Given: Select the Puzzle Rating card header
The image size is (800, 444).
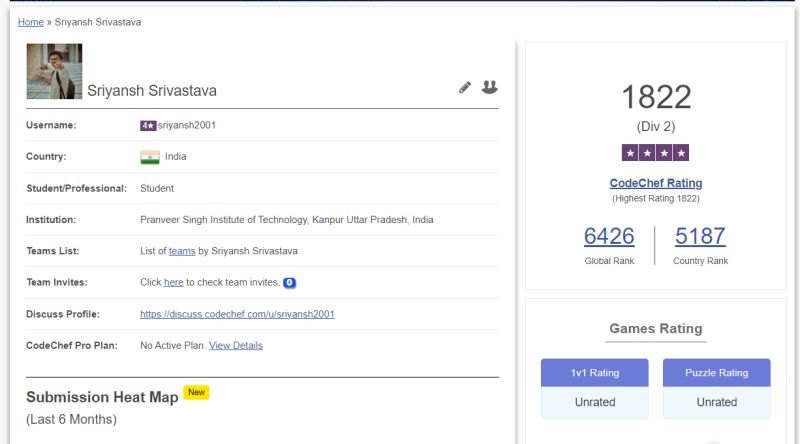Looking at the screenshot, I should point(716,373).
